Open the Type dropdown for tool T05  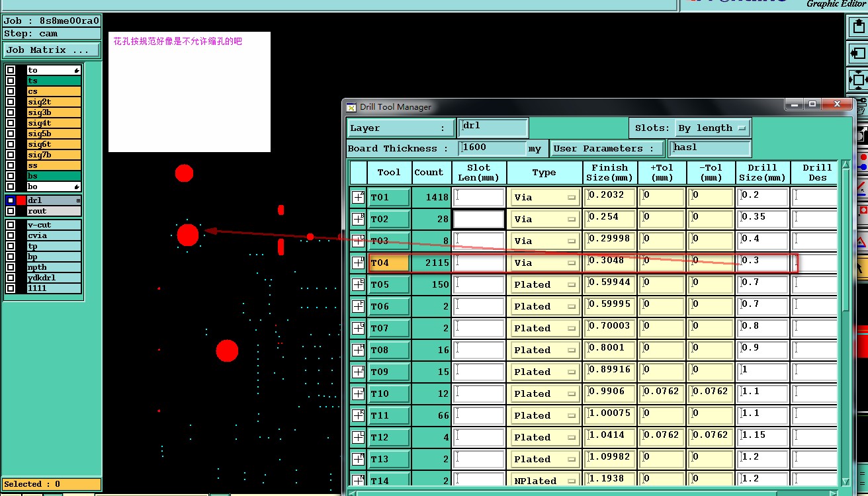544,284
